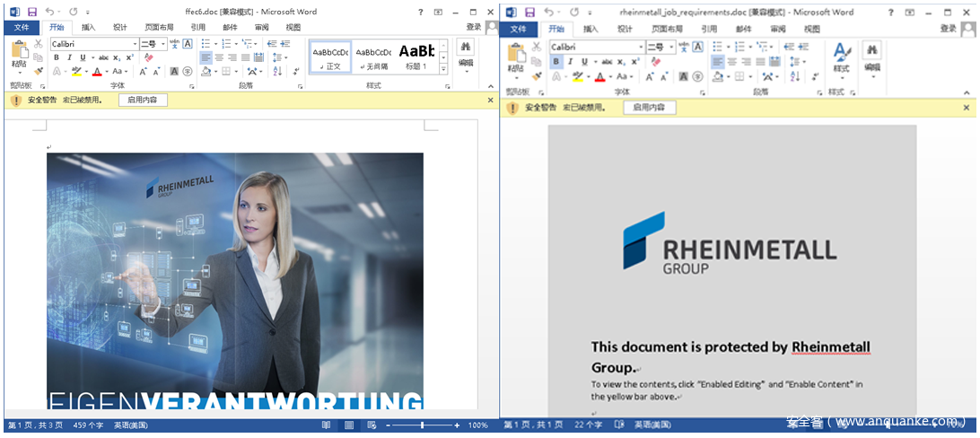Image resolution: width=980 pixels, height=438 pixels.
Task: Open the 文件 menu in the right window
Action: tap(519, 29)
